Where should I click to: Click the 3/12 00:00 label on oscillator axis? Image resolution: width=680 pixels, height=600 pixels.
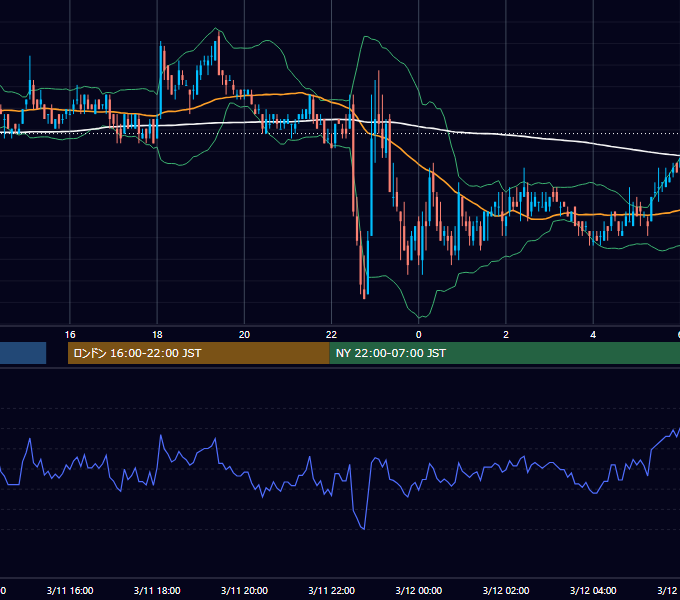(418, 590)
